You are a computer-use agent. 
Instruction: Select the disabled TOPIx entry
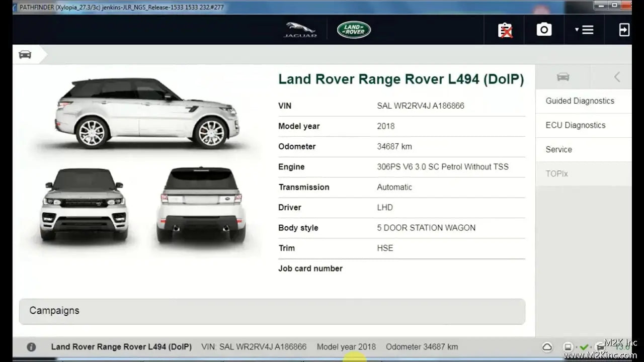[556, 173]
